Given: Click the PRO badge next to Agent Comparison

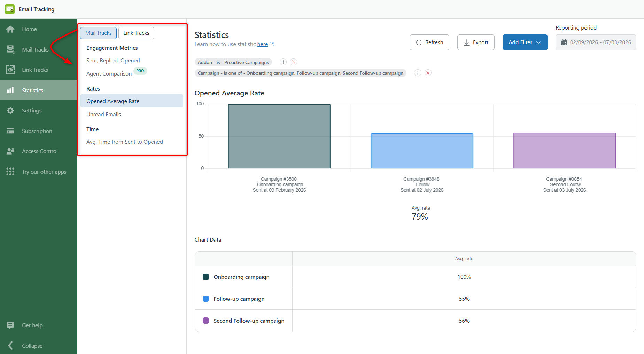Looking at the screenshot, I should [x=140, y=71].
